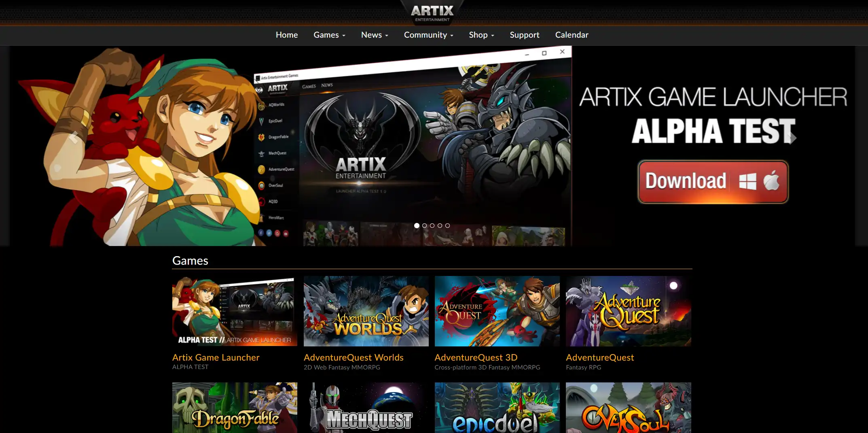
Task: Click the 'Games' section heading
Action: (x=190, y=261)
